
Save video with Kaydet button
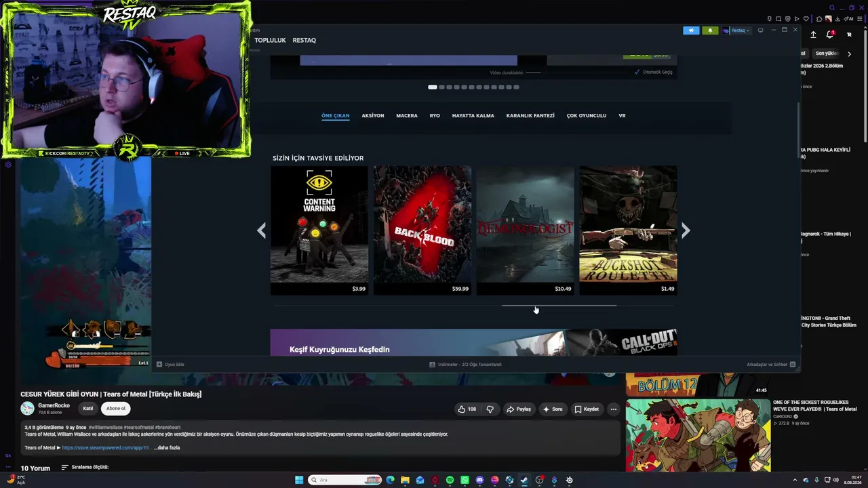pos(587,409)
